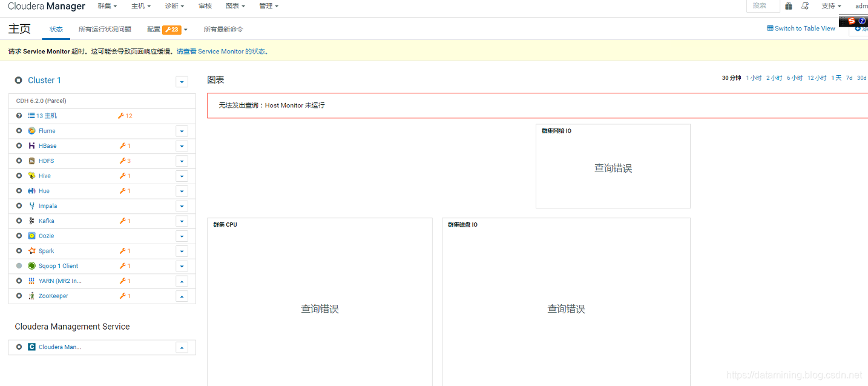The height and width of the screenshot is (386, 868).
Task: Click the HDFS service icon
Action: (31, 161)
